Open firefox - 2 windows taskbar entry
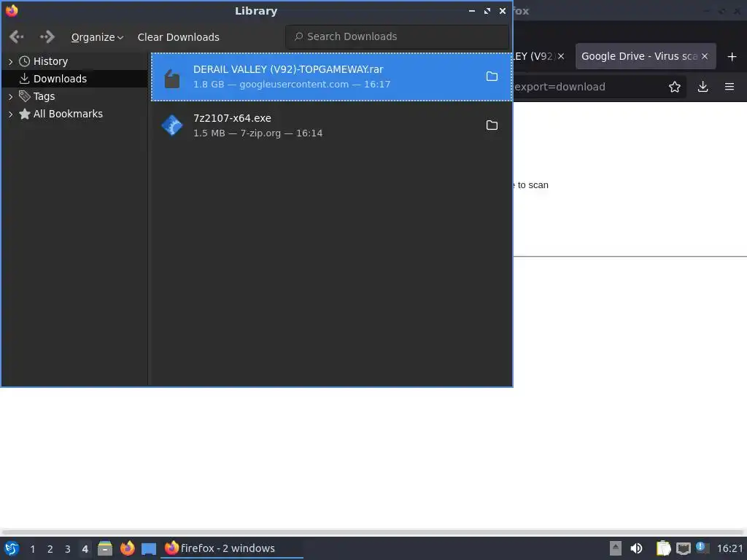 (x=231, y=548)
